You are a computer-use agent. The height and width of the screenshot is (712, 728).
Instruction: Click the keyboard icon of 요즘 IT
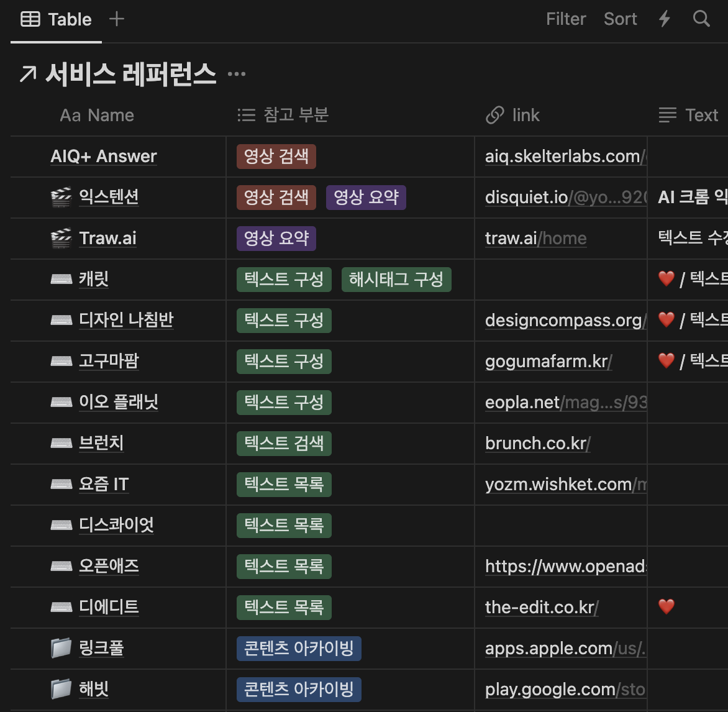[x=61, y=484]
